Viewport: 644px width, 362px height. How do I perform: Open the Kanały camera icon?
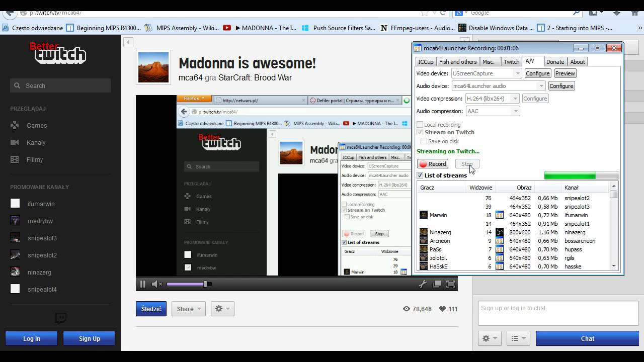pyautogui.click(x=16, y=142)
